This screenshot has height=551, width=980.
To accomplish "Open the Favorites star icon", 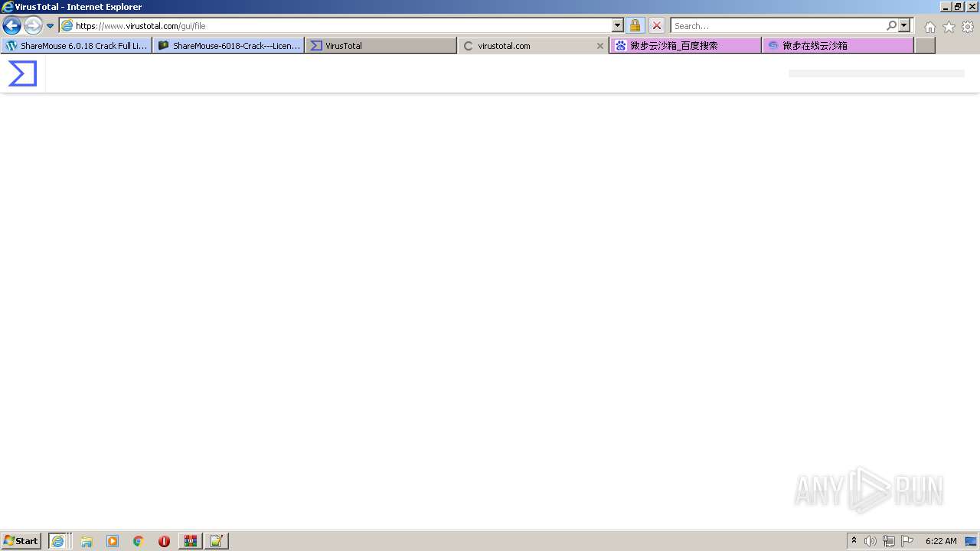I will 949,27.
